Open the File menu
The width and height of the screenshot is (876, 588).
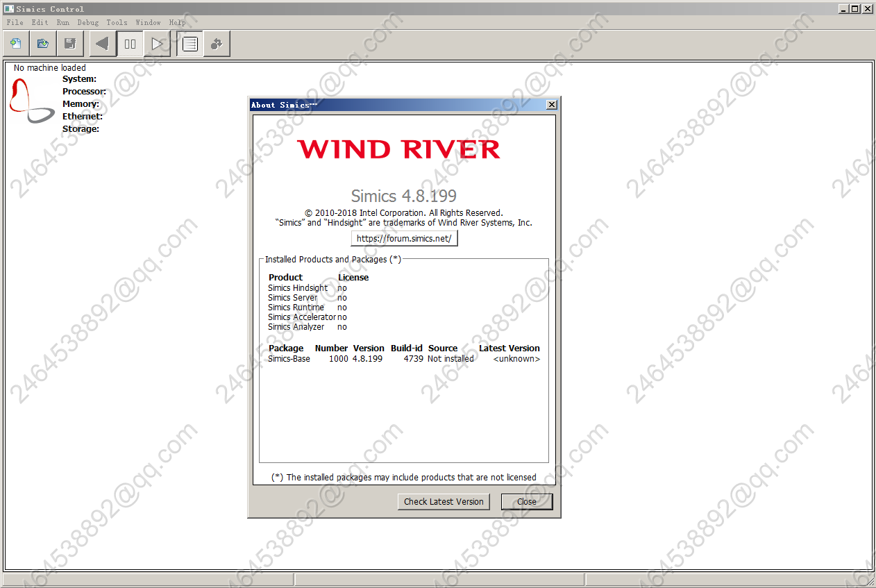(15, 22)
